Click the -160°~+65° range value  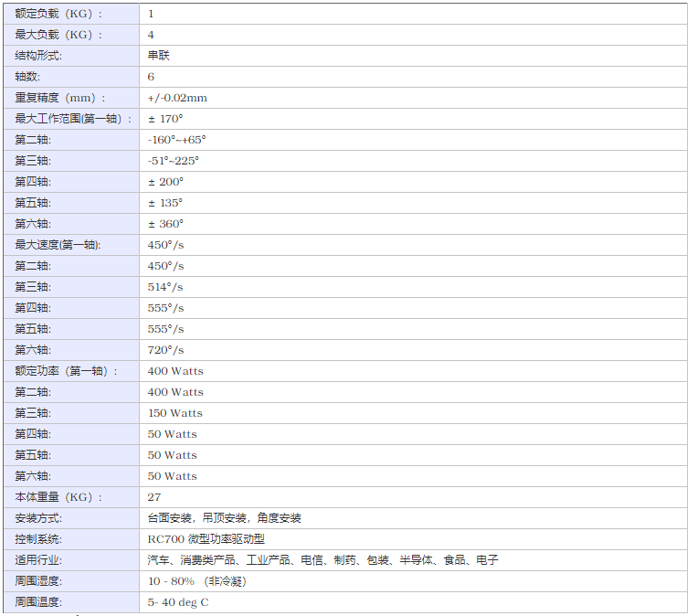[x=176, y=140]
